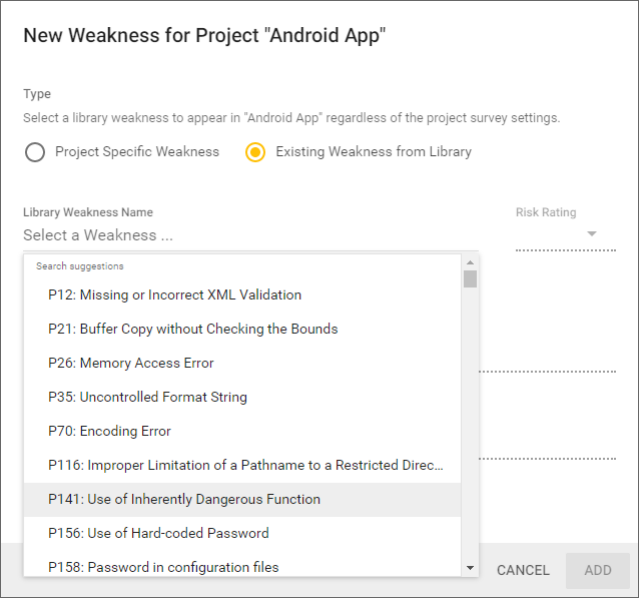Screen dimensions: 639x598
Task: Click the ADD button
Action: click(x=598, y=570)
